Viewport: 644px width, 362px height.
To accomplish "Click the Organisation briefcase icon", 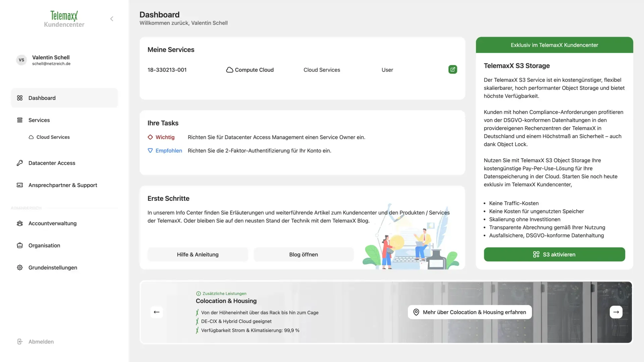I will 20,245.
